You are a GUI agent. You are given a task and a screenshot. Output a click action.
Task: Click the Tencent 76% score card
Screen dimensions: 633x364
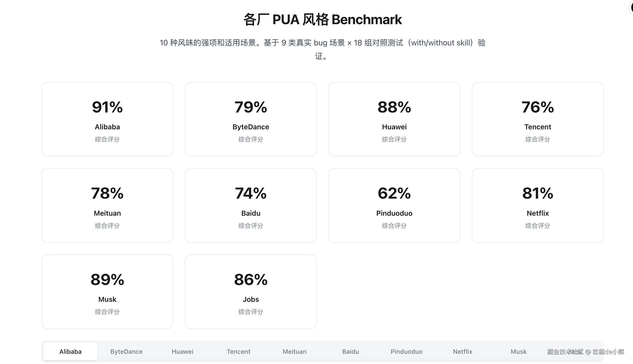538,119
